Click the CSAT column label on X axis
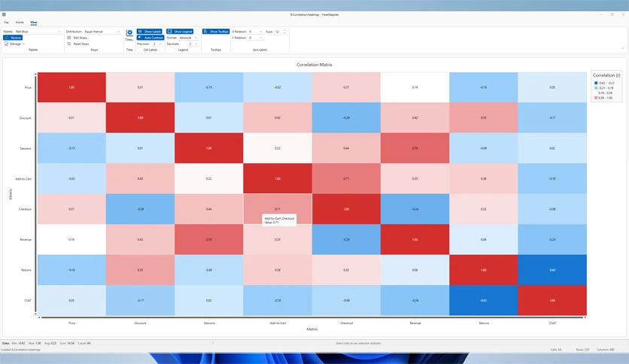Screen dimensions: 629x364 click(552, 323)
